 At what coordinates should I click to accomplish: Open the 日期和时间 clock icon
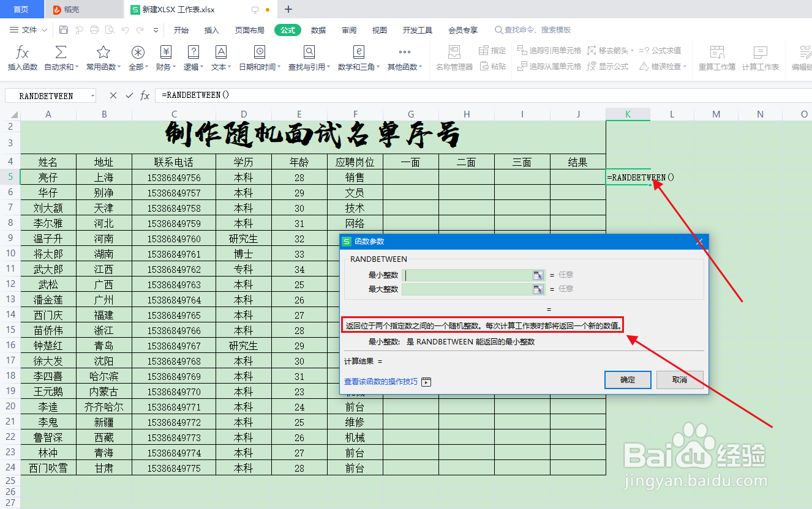tap(260, 53)
